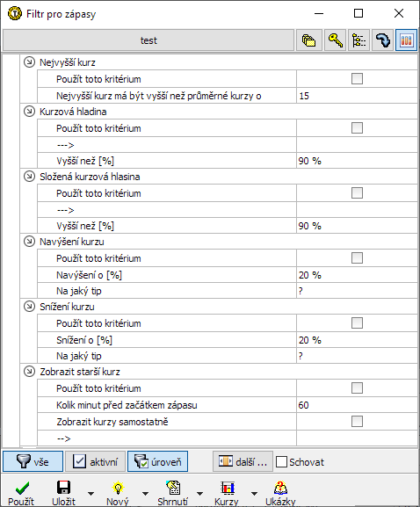Click the tree structure icon in toolbar
This screenshot has height=507, width=420.
[x=358, y=40]
